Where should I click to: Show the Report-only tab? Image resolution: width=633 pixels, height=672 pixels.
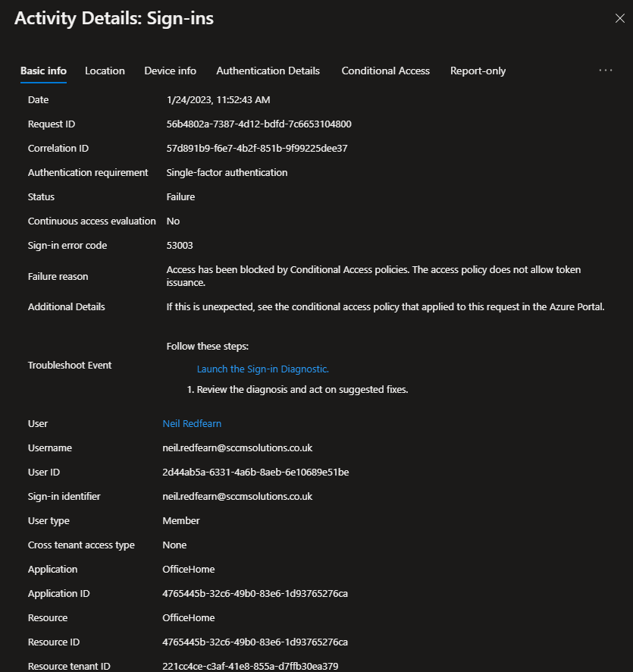coord(478,71)
